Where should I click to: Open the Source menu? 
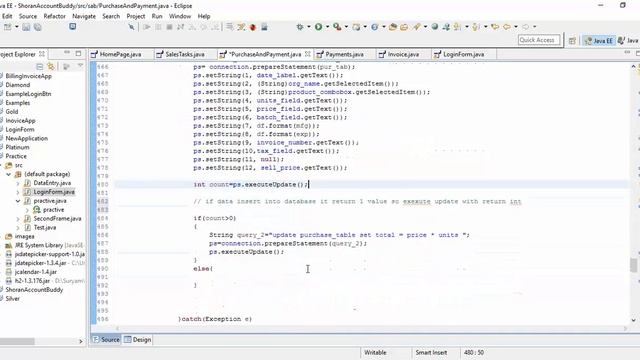[28, 16]
